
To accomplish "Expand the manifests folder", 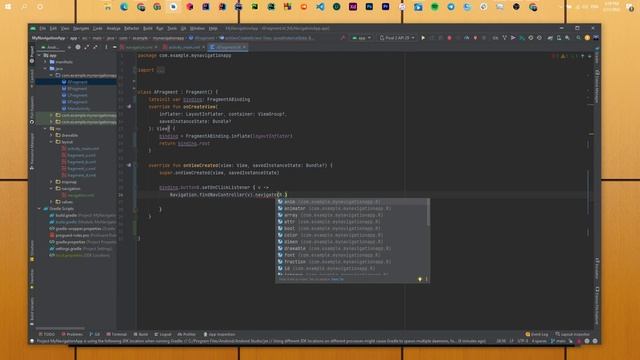I will coord(45,62).
